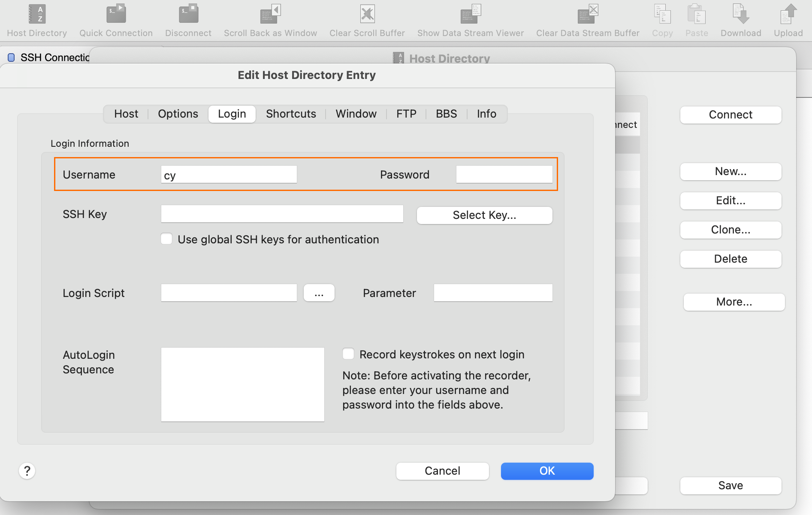Click the Download toolbar icon
Screen dimensions: 812x515
[741, 14]
